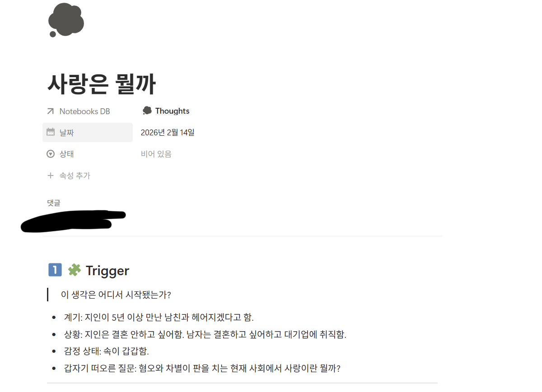Screen dimensions: 542x392
Task: Click 속성 추가 to add property
Action: (x=75, y=175)
